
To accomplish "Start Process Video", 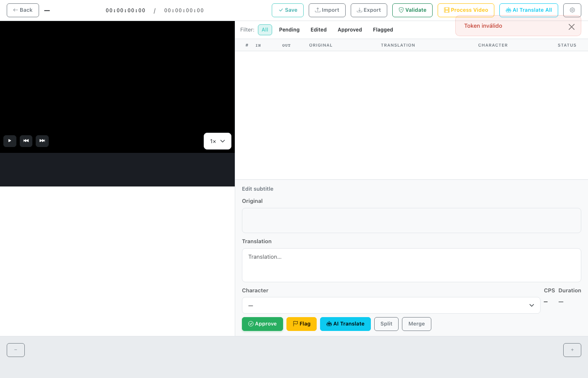I will coord(466,10).
